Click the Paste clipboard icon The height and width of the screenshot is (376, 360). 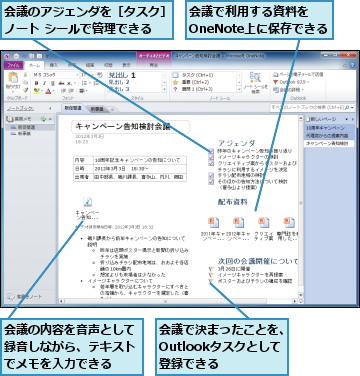click(x=13, y=78)
